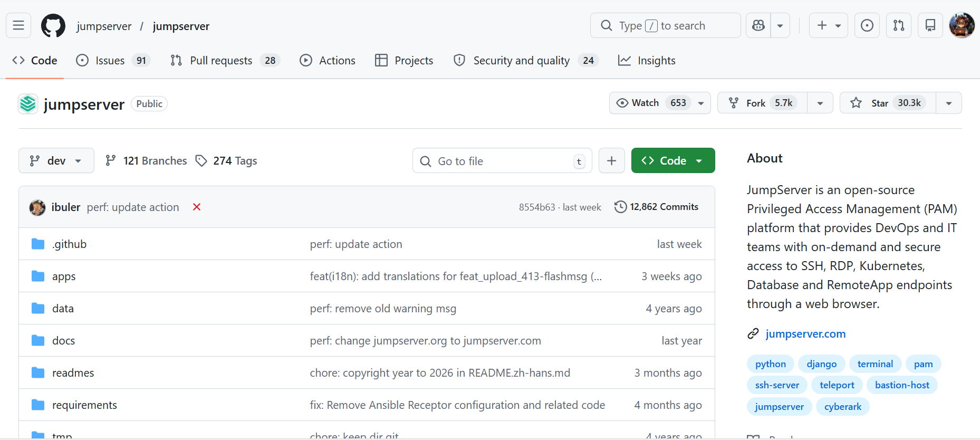
Task: Click the add file plus button
Action: coord(611,161)
